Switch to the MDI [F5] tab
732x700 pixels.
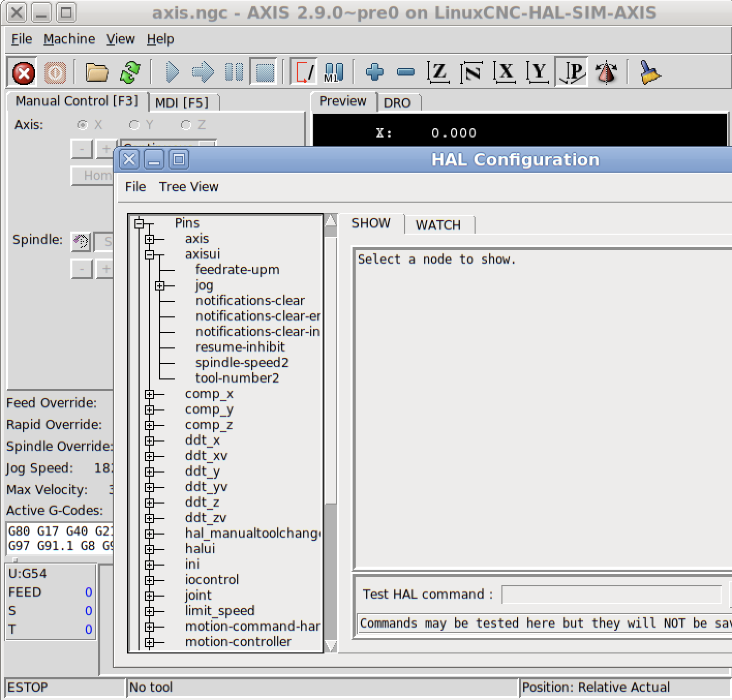(182, 102)
